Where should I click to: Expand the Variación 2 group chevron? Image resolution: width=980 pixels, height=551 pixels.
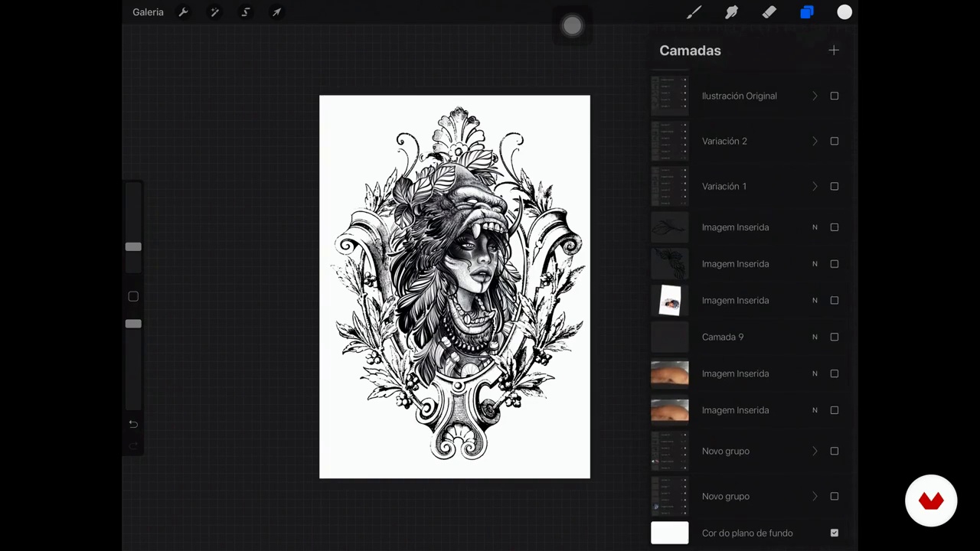point(815,141)
